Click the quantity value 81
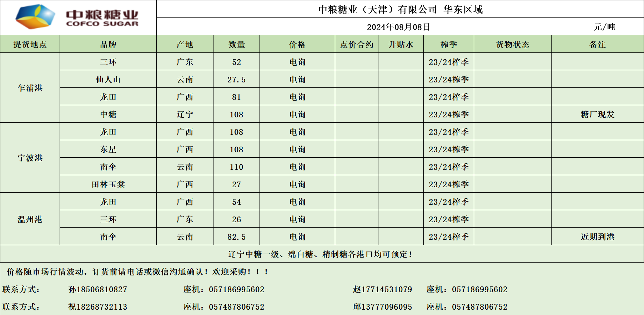This screenshot has width=644, height=315. coord(237,97)
